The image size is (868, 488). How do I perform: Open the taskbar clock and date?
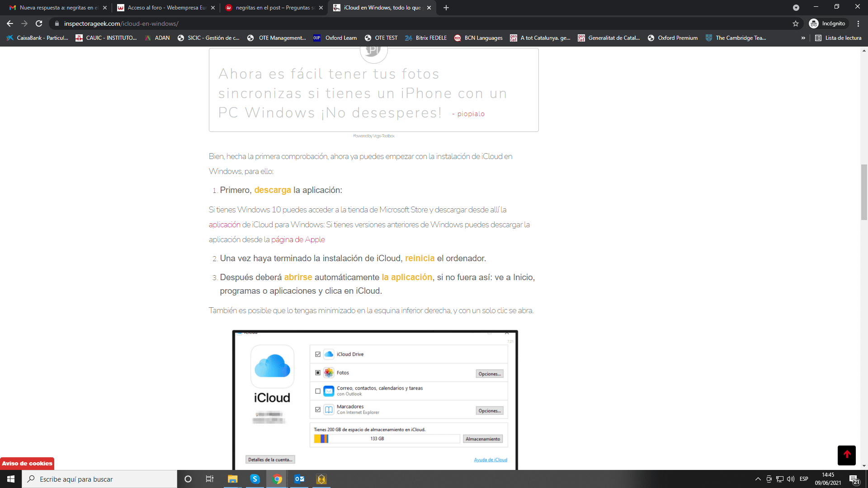click(x=828, y=479)
